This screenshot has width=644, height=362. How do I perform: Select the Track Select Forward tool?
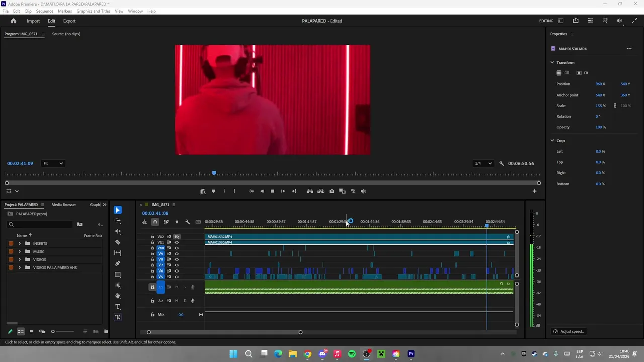point(118,221)
